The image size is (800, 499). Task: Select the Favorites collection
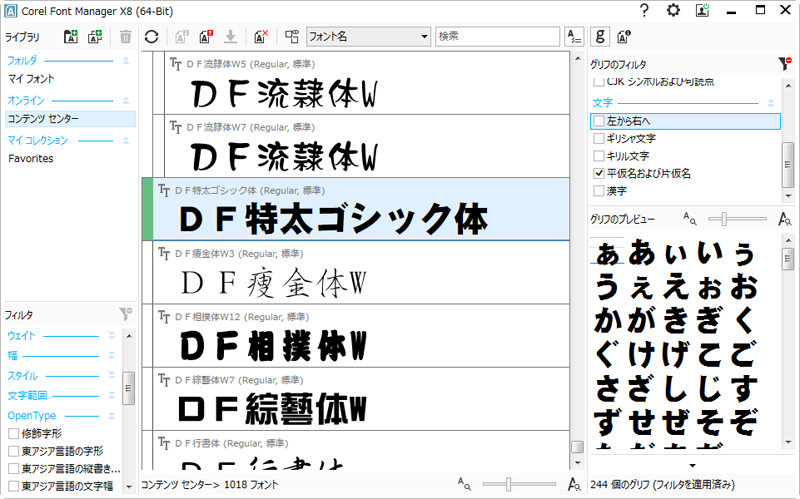pyautogui.click(x=31, y=159)
